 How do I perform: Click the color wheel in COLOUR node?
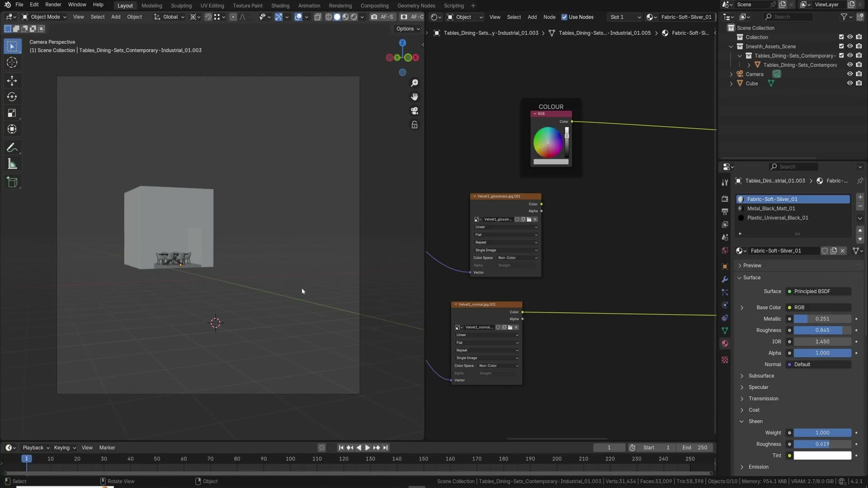pos(548,142)
